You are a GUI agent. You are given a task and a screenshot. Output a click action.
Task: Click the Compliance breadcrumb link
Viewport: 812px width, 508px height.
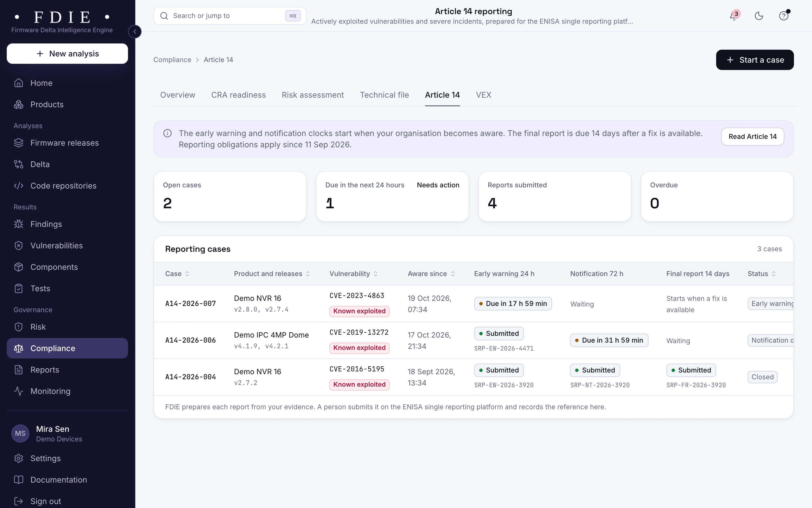click(172, 60)
